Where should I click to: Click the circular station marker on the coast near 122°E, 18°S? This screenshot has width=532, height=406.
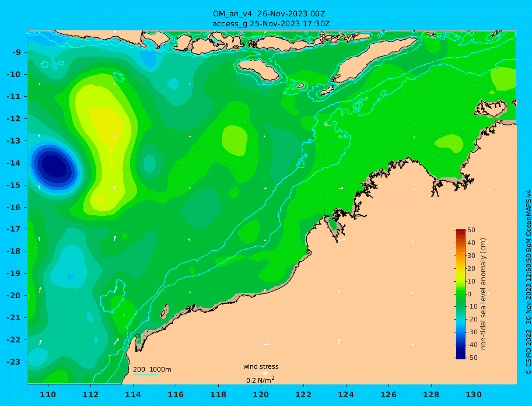click(308, 251)
